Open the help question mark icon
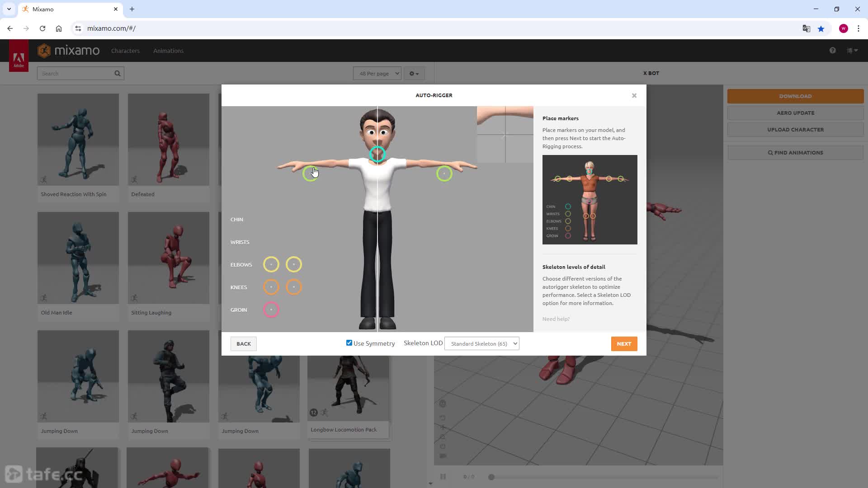Viewport: 868px width, 488px height. click(833, 51)
